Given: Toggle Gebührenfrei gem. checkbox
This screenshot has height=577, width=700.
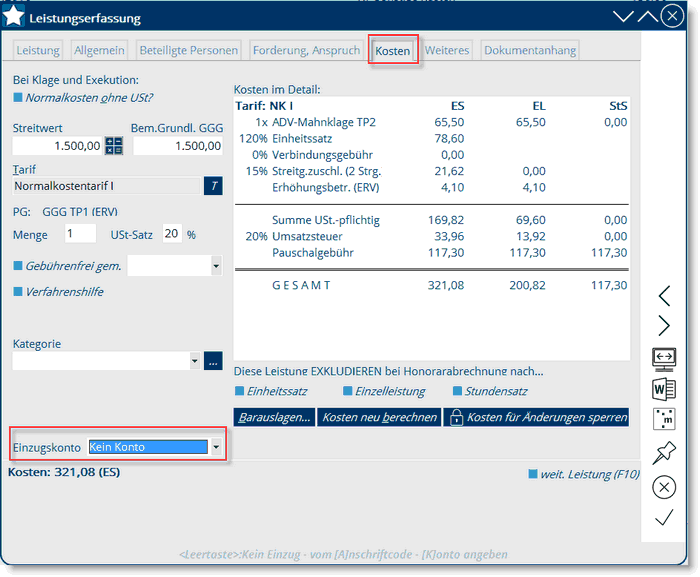Looking at the screenshot, I should click(x=18, y=265).
